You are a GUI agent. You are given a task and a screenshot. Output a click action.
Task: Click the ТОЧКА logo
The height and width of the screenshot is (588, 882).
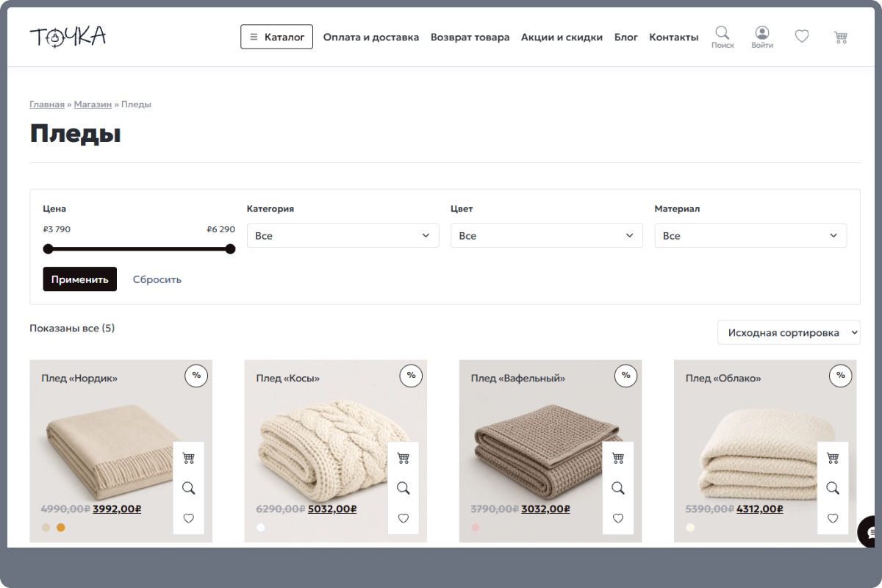pos(68,36)
